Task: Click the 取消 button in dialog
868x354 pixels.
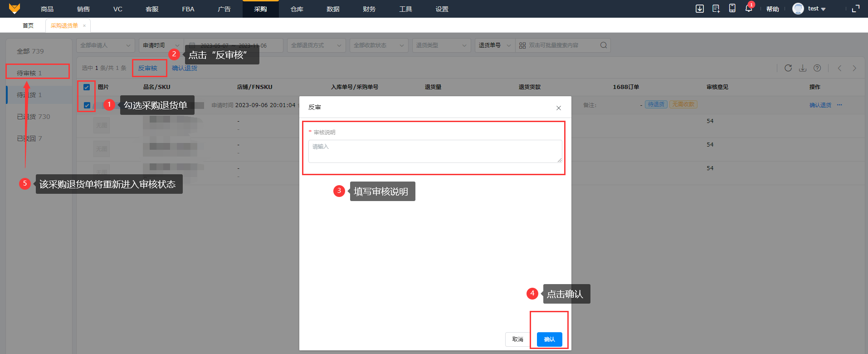Action: click(517, 339)
